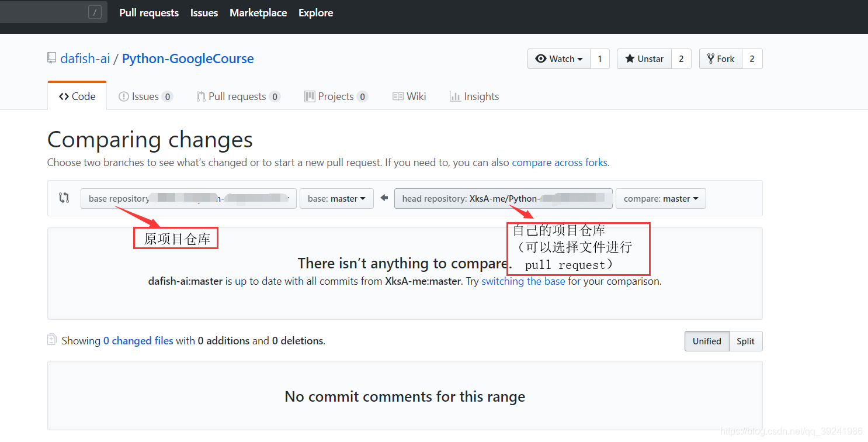Open the head repository selector
This screenshot has height=442, width=868.
coord(504,198)
